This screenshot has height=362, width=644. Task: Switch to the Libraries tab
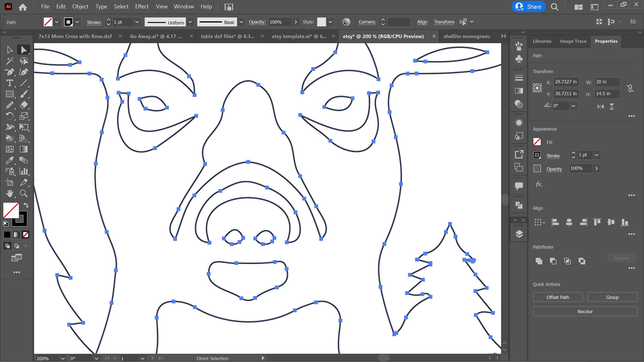click(x=542, y=41)
